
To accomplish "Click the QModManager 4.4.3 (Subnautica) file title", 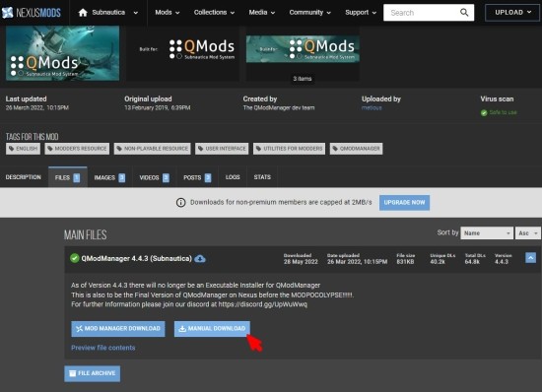I will (136, 258).
